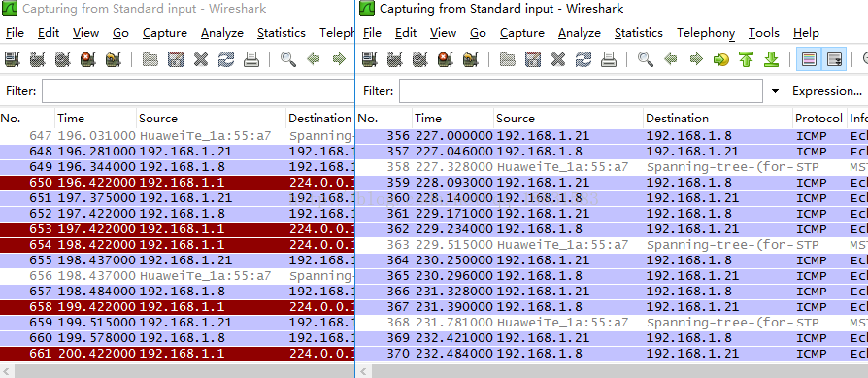Open File menu in left window
Viewport: 868px width, 378px height.
15,33
